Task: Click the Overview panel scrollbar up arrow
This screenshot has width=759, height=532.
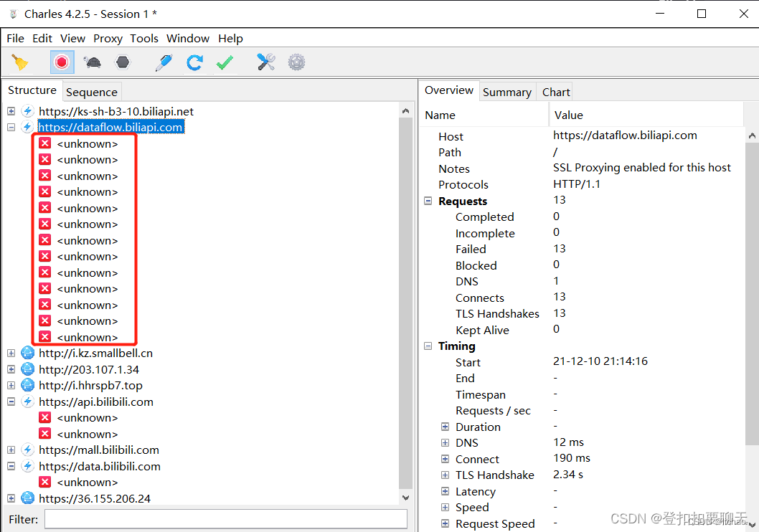Action: [752, 136]
